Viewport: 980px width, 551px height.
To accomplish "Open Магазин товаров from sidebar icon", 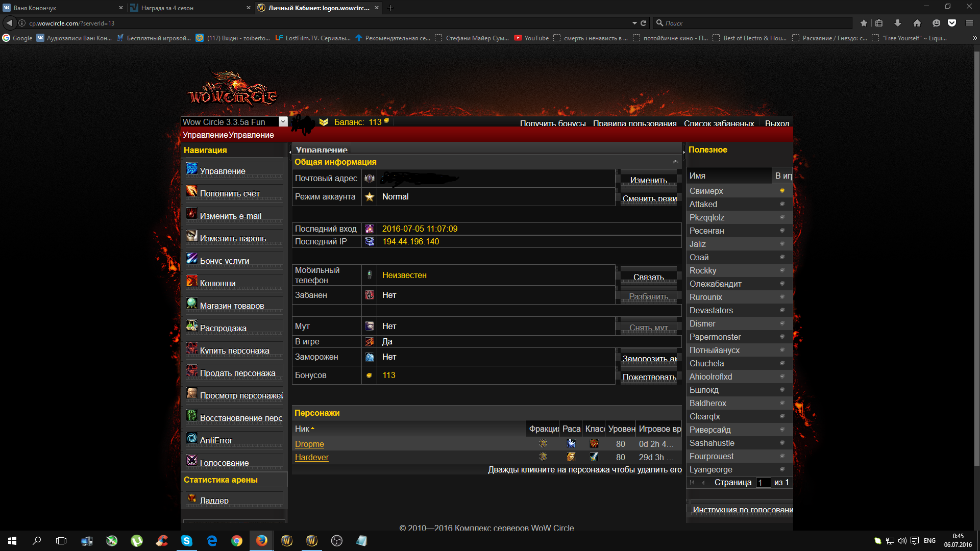I will coord(191,304).
